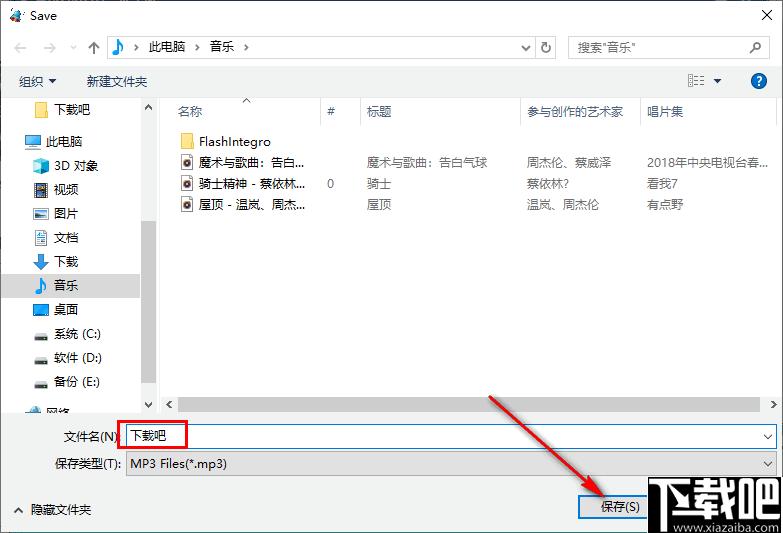The image size is (783, 533).
Task: Select 此电脑 in the address breadcrumb
Action: point(167,47)
